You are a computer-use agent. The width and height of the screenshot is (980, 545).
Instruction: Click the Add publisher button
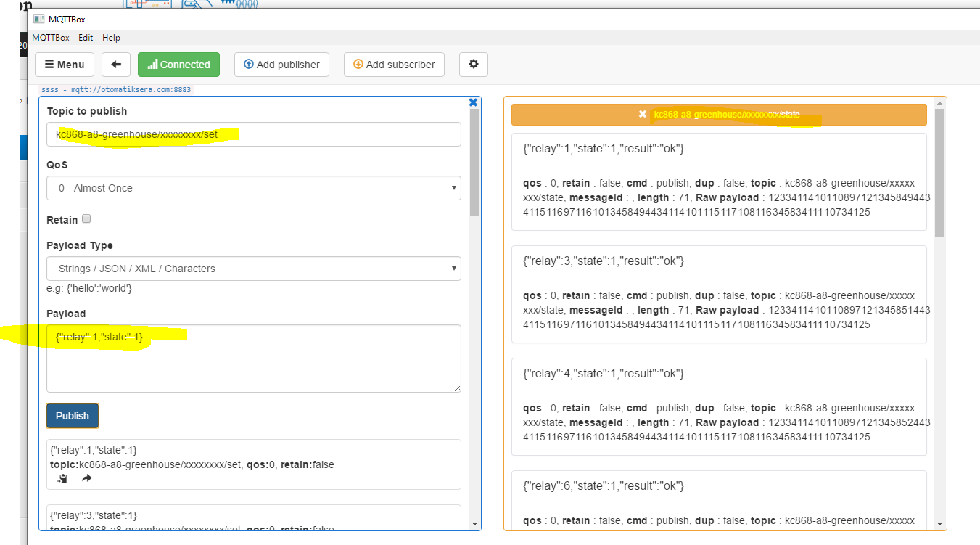pyautogui.click(x=281, y=65)
